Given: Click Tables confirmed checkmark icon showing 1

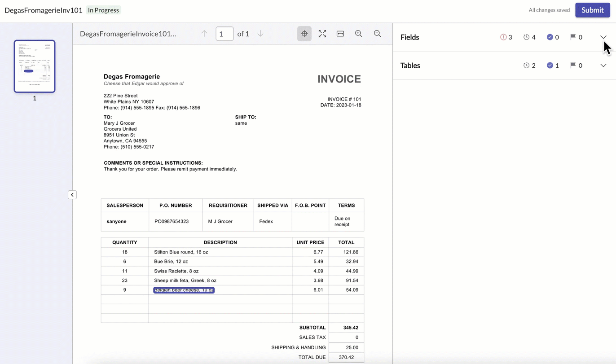Looking at the screenshot, I should tap(550, 66).
